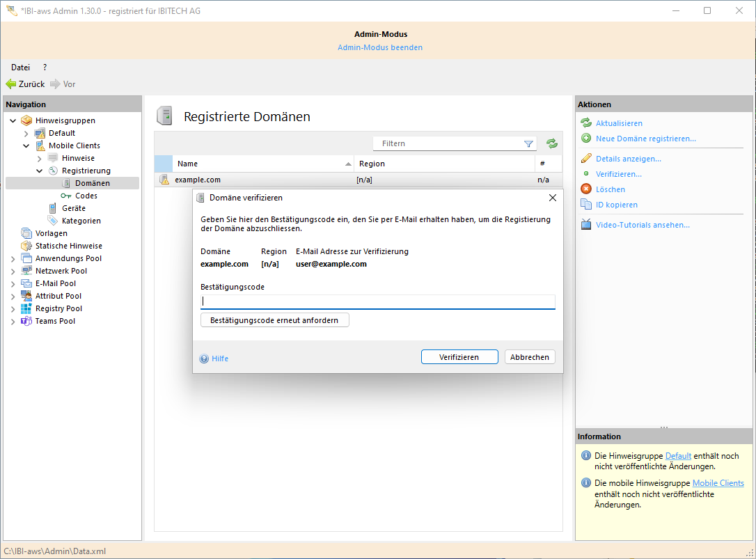Click the ID kopieren copy icon
Screen dimensions: 756x559
point(586,205)
